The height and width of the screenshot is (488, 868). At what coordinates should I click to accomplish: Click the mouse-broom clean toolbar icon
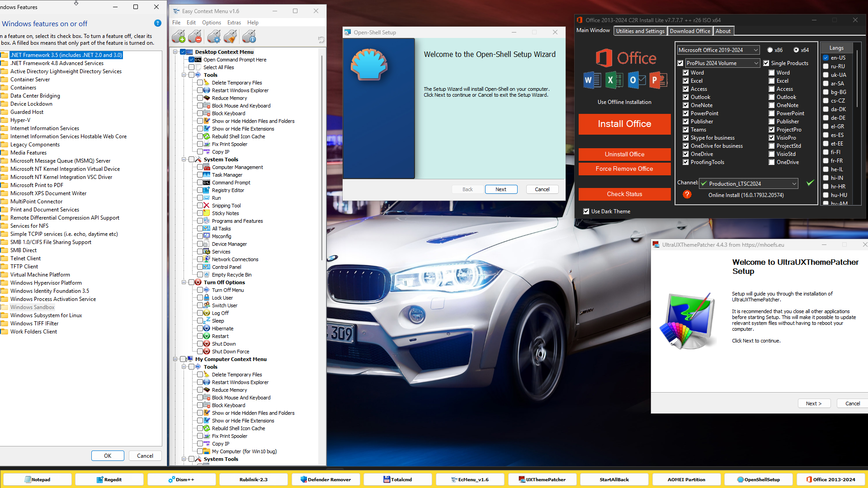tap(231, 37)
